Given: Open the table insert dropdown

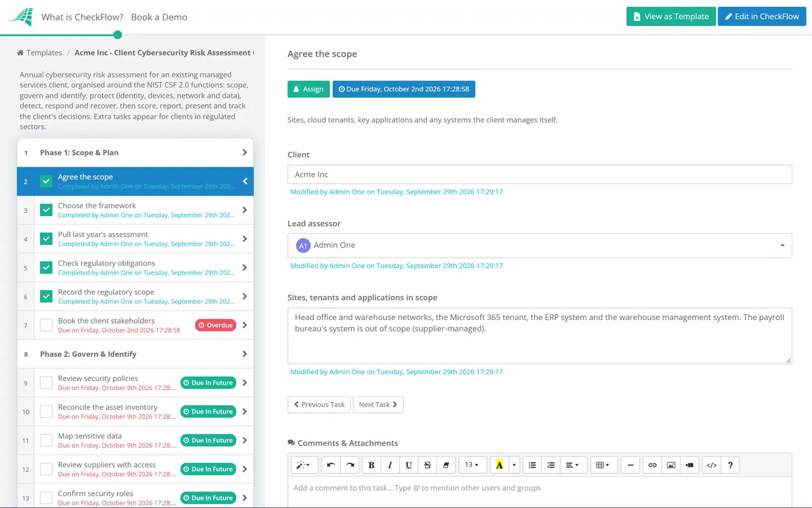Looking at the screenshot, I should 603,465.
